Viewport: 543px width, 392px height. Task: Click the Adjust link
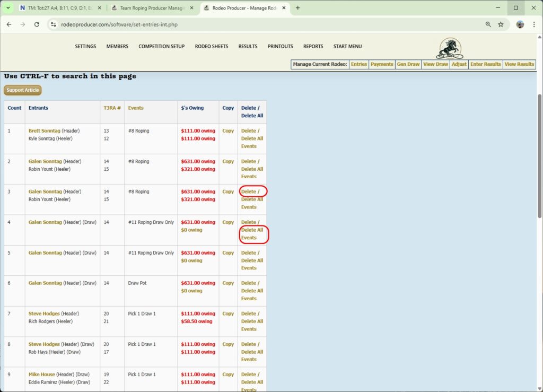pyautogui.click(x=459, y=64)
